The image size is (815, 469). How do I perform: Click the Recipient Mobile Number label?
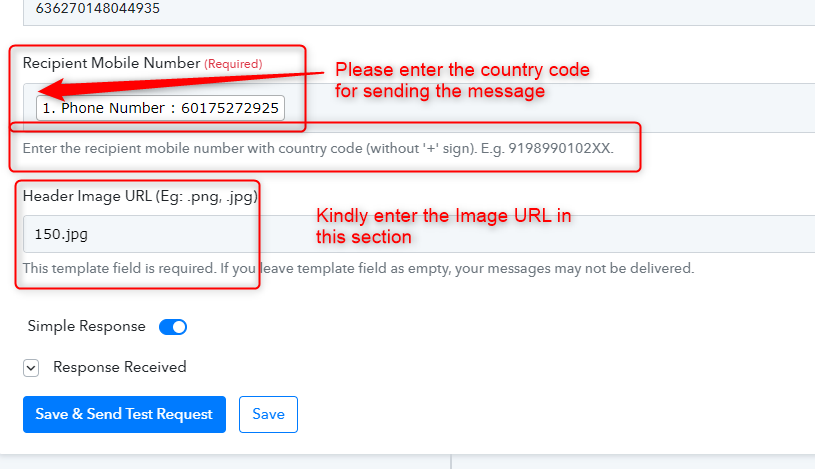(x=111, y=63)
